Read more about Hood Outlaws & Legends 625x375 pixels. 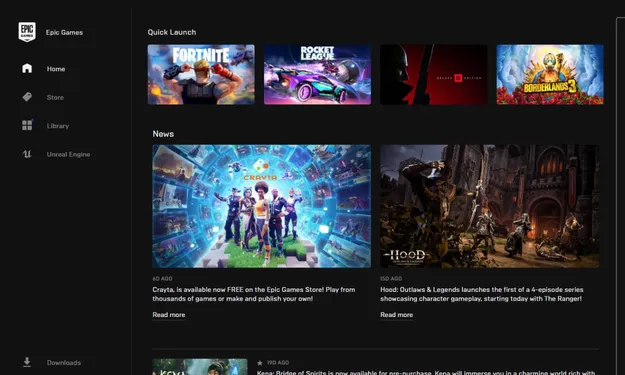point(397,315)
